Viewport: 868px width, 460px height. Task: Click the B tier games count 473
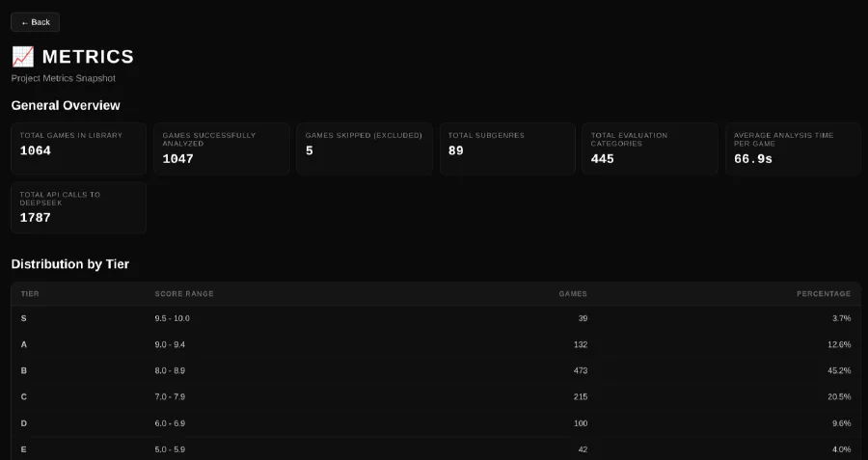[x=579, y=370]
